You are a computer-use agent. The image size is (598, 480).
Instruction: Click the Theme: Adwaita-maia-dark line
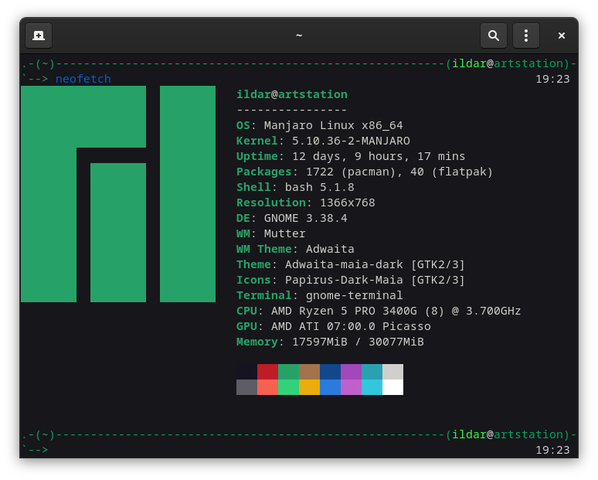pyautogui.click(x=350, y=265)
